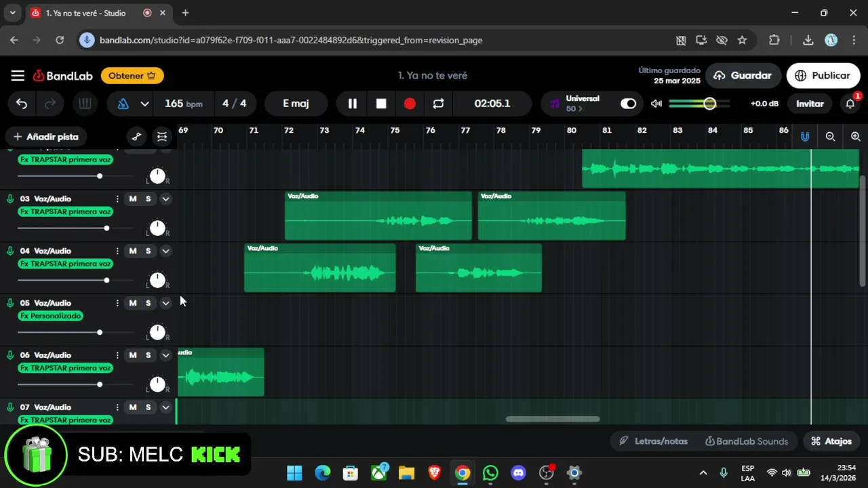This screenshot has height=488, width=868.
Task: Open the Letras/notas tab
Action: [654, 441]
